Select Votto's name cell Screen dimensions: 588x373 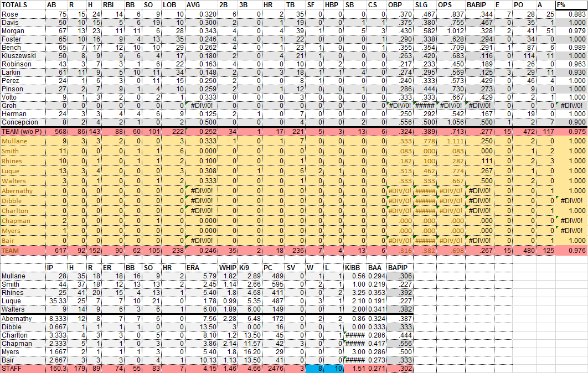pos(23,97)
